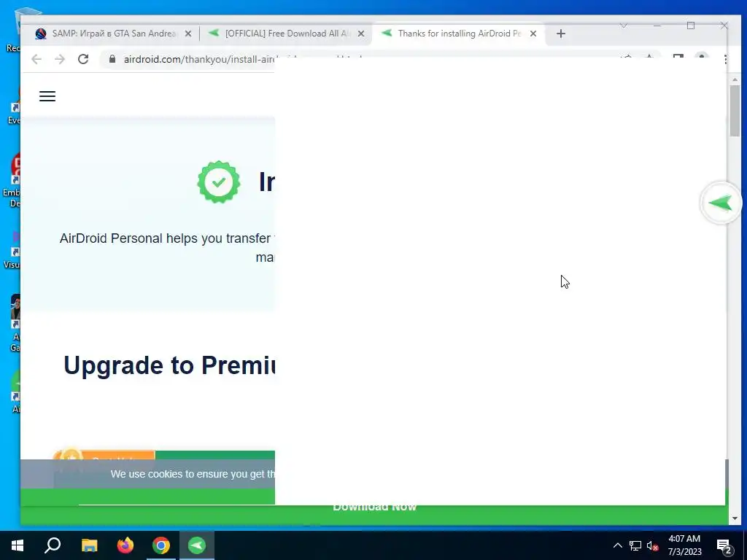Open the notification center with 2 alerts

point(724,546)
